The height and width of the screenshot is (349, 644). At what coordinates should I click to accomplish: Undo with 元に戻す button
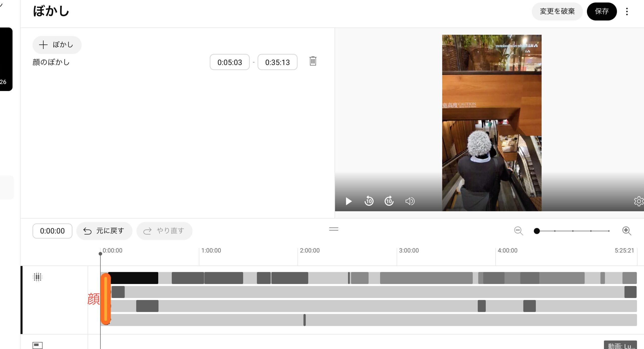pyautogui.click(x=104, y=231)
